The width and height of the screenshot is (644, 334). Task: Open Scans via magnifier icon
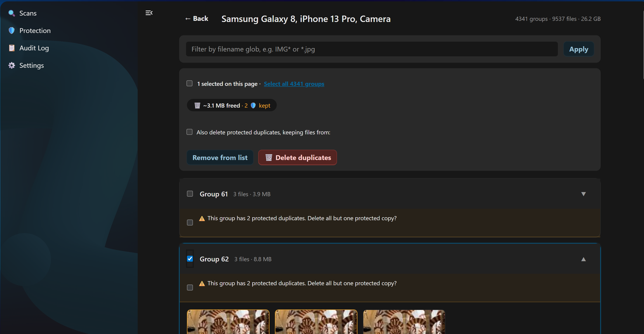pyautogui.click(x=11, y=13)
